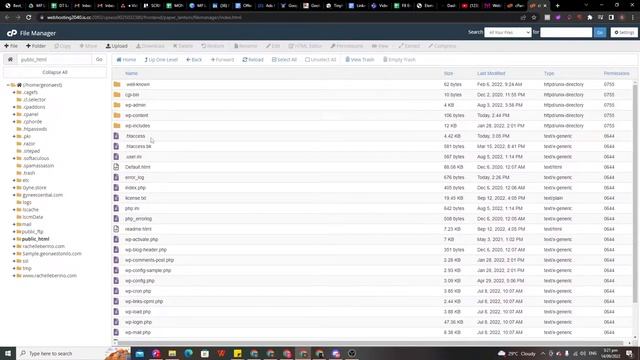Expand the public_html tree folder
The width and height of the screenshot is (640, 360).
pyautogui.click(x=14, y=239)
